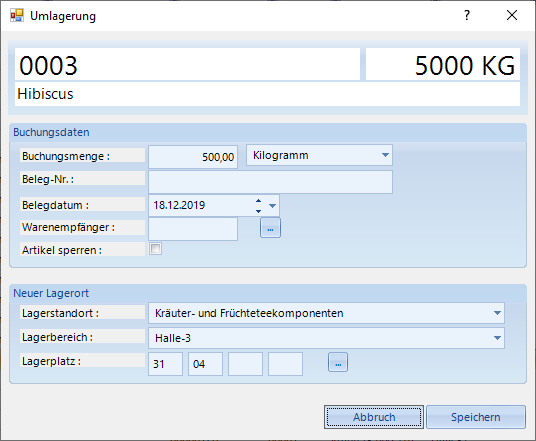
Task: Click the second Lagerplatz field containing 04
Action: pyautogui.click(x=205, y=364)
